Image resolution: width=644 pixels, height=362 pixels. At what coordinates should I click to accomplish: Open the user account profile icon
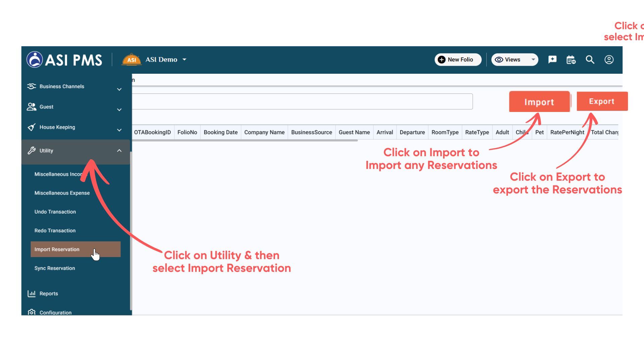coord(609,60)
